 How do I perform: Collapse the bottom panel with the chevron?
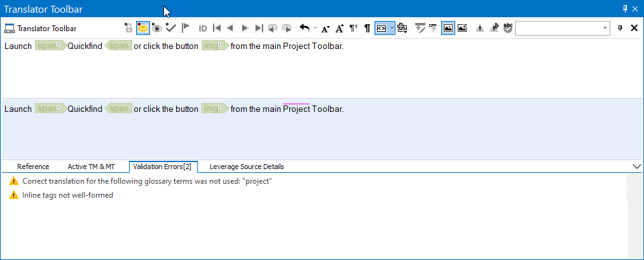(x=638, y=167)
